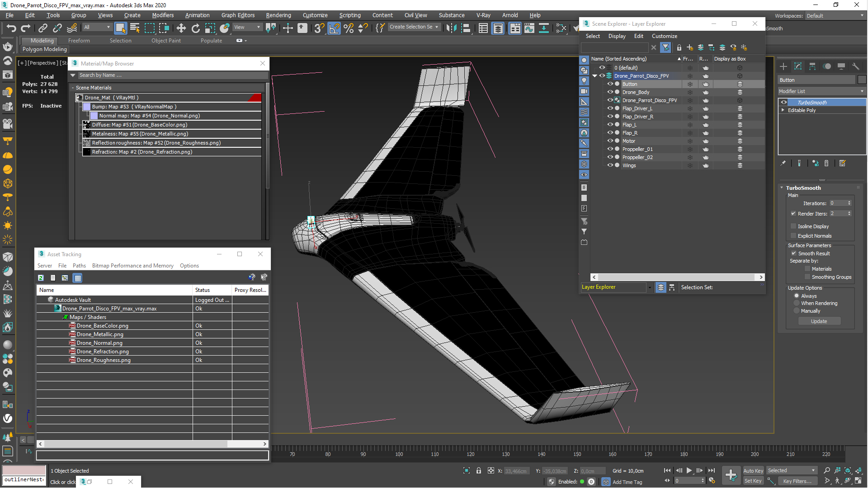
Task: Toggle the Smooth Result checkbox
Action: click(794, 253)
